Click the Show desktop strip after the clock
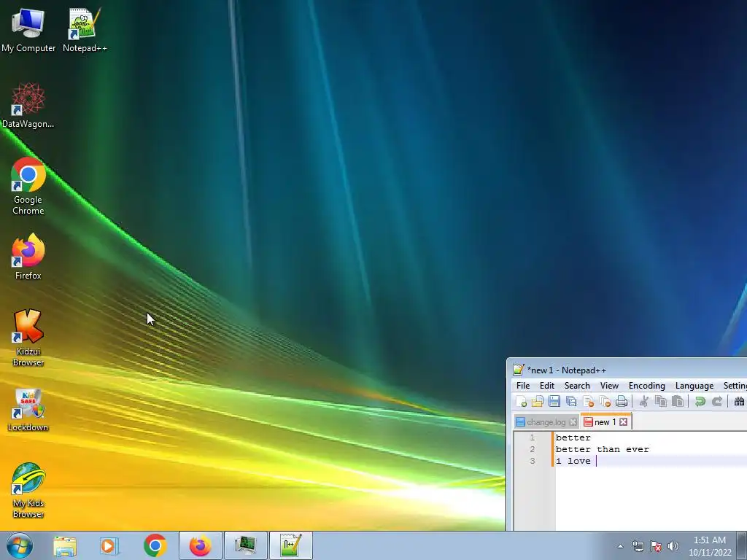This screenshot has width=747, height=560. click(x=742, y=545)
